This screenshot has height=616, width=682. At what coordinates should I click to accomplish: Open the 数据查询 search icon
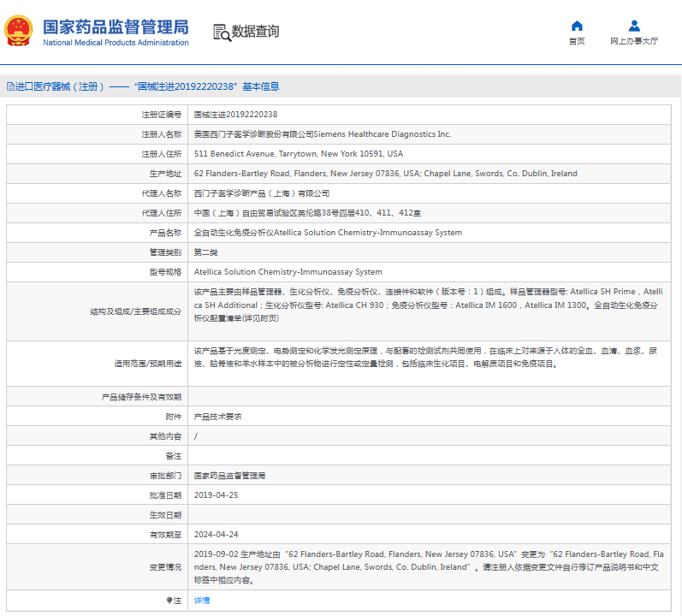222,33
